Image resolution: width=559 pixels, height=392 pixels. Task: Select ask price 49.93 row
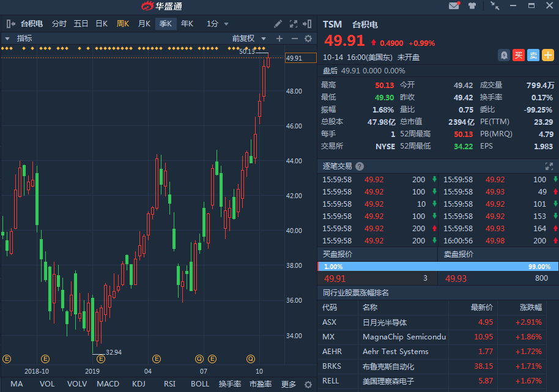(x=498, y=278)
